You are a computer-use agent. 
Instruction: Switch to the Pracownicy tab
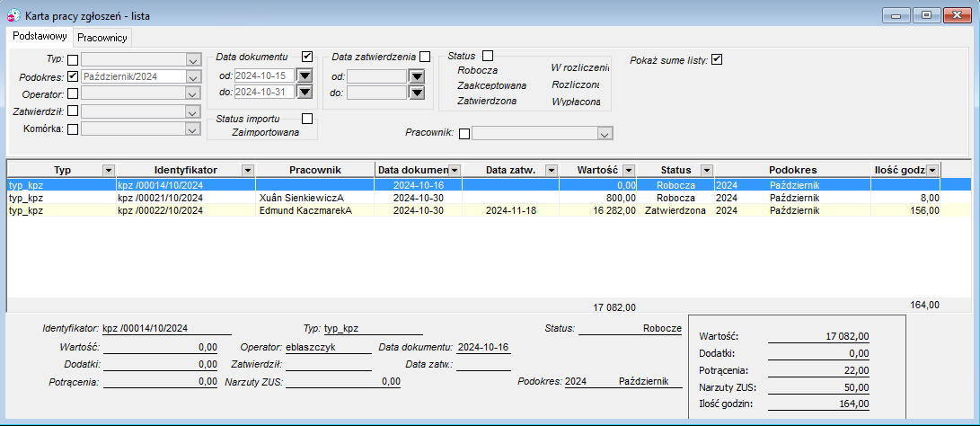tap(102, 38)
